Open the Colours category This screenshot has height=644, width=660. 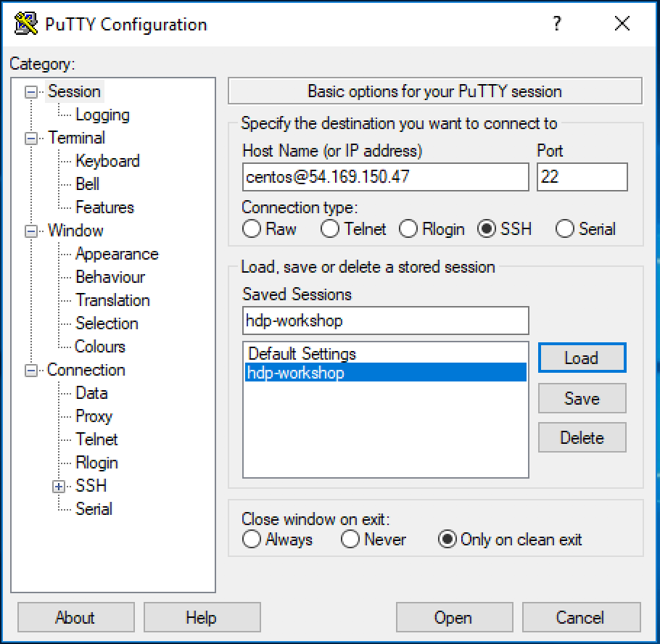[x=100, y=347]
